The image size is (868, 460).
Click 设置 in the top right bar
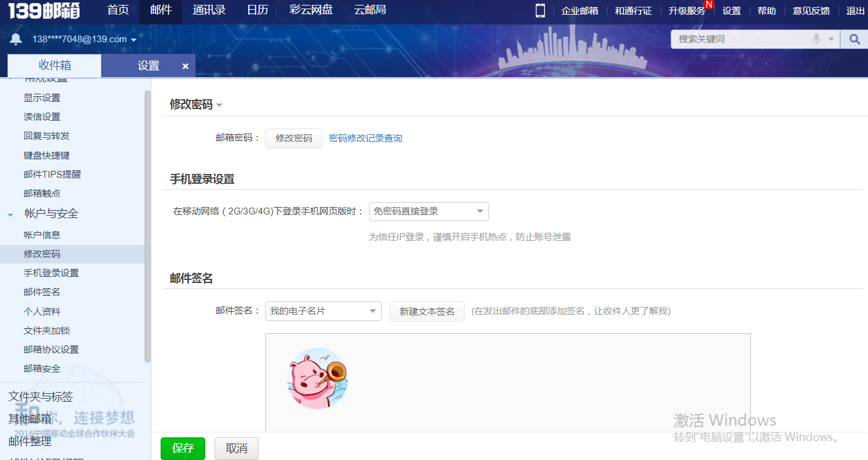[731, 11]
